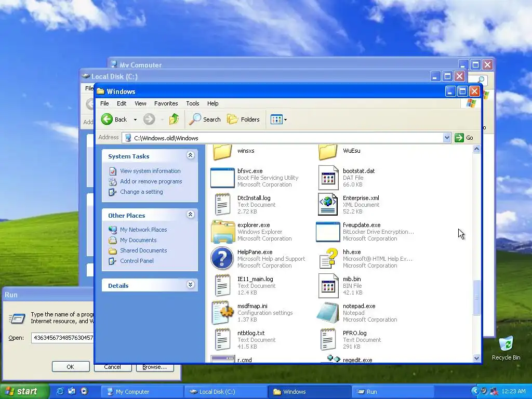Launch Internet Explorer from Quick Launch
The height and width of the screenshot is (399, 532).
point(60,391)
